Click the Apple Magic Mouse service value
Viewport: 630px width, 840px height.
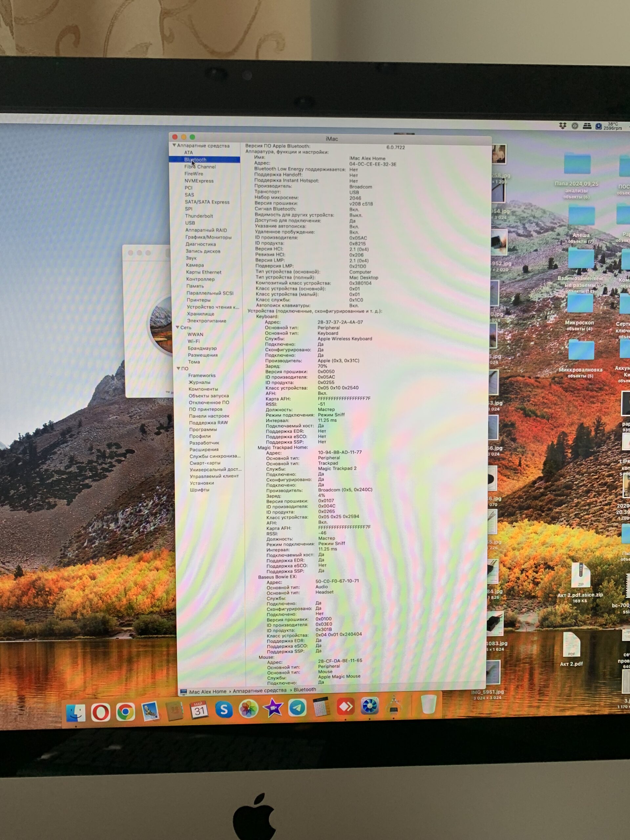click(x=339, y=676)
